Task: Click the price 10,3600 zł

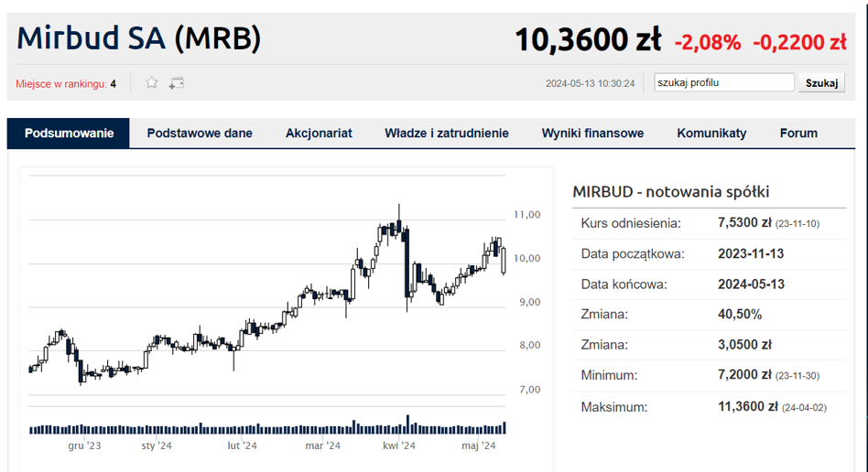Action: 588,40
